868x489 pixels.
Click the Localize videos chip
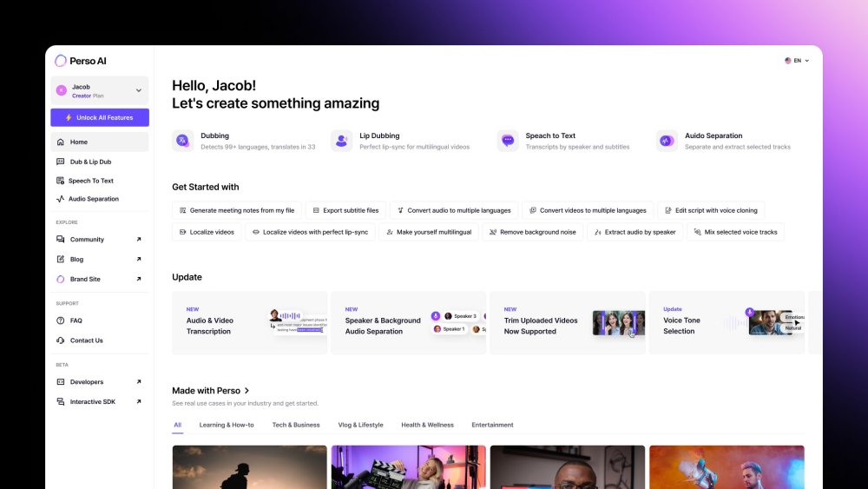(207, 232)
